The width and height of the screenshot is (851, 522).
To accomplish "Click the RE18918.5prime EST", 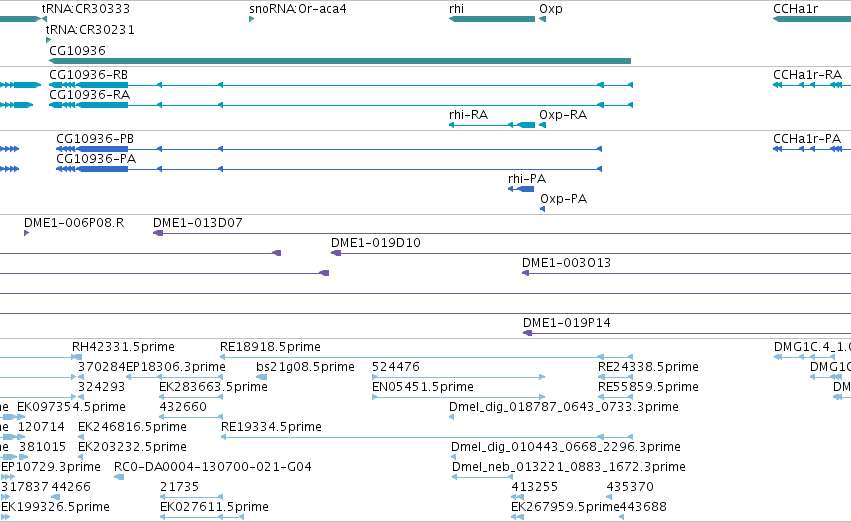I will pos(427,357).
